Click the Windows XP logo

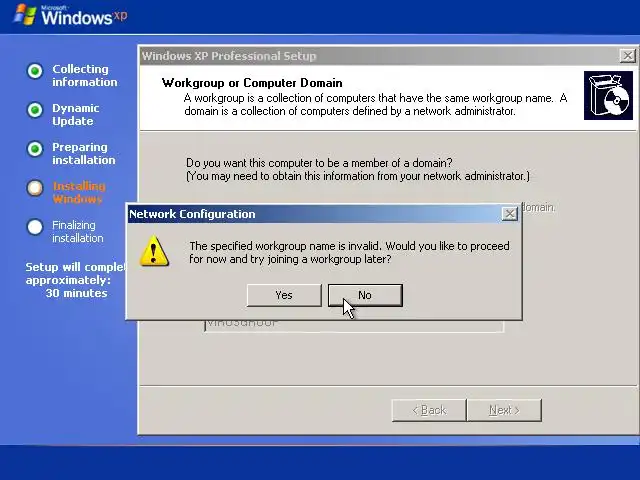[70, 15]
